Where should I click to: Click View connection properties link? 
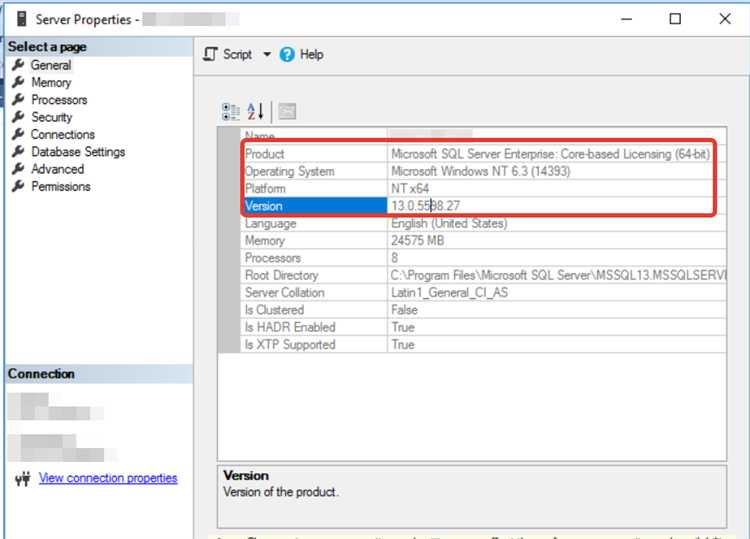108,478
